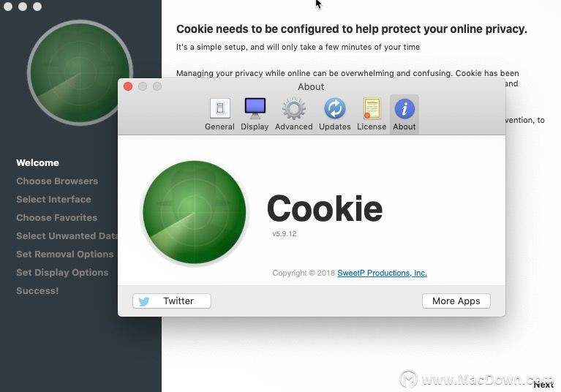Click the Twitter bird button
The image size is (561, 392).
pos(172,301)
